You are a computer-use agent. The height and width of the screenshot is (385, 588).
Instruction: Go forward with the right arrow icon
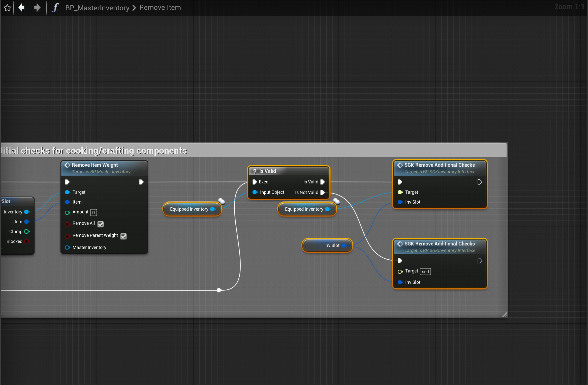pos(37,8)
